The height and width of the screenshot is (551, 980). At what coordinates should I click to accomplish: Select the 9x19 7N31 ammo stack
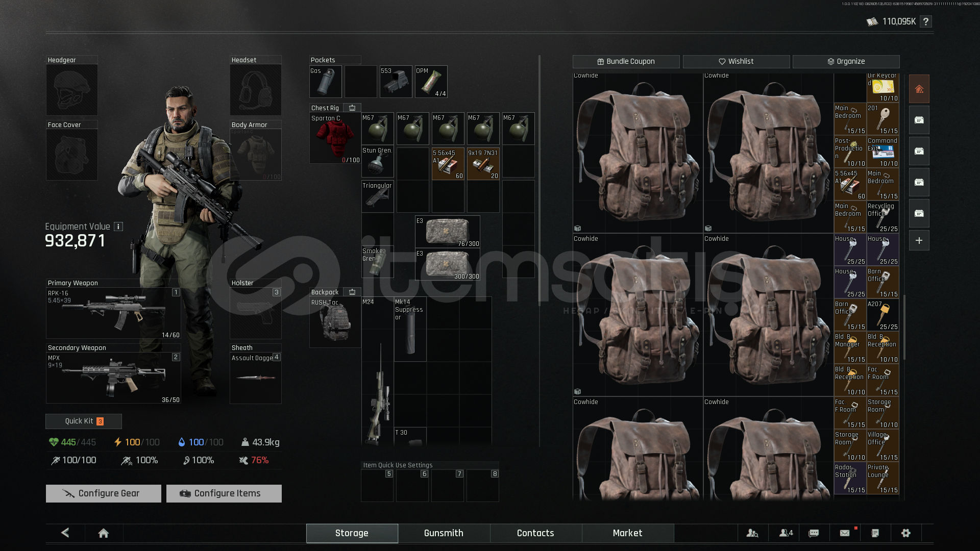tap(483, 164)
